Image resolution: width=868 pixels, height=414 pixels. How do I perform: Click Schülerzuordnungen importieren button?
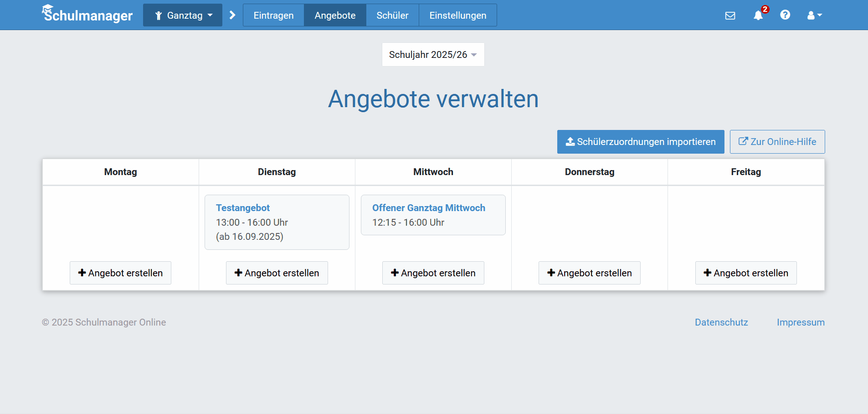640,142
